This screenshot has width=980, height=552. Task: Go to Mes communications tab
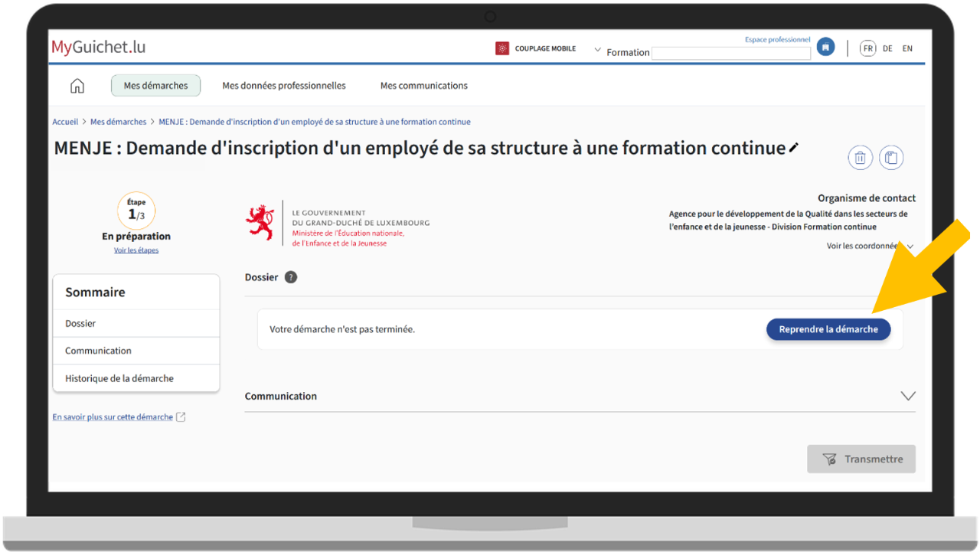pyautogui.click(x=424, y=86)
